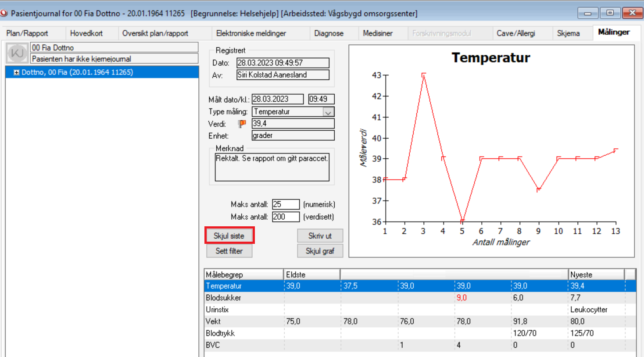Click the red Blodsukker value 9,0

click(x=462, y=298)
